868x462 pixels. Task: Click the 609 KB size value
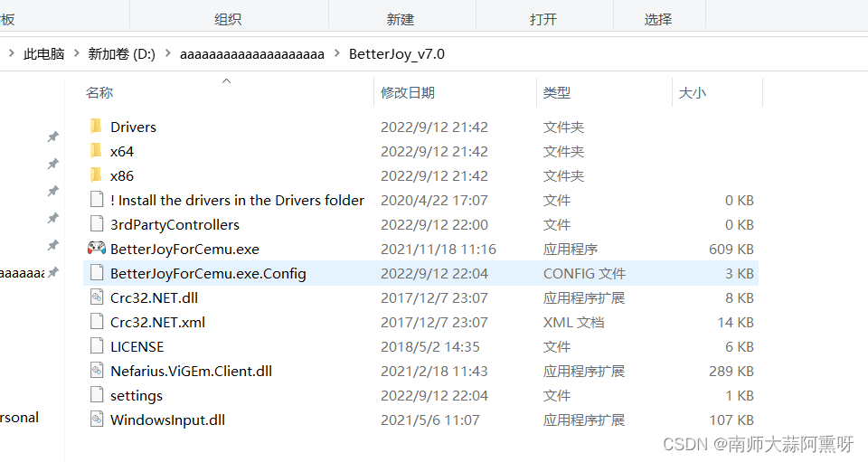pyautogui.click(x=731, y=249)
